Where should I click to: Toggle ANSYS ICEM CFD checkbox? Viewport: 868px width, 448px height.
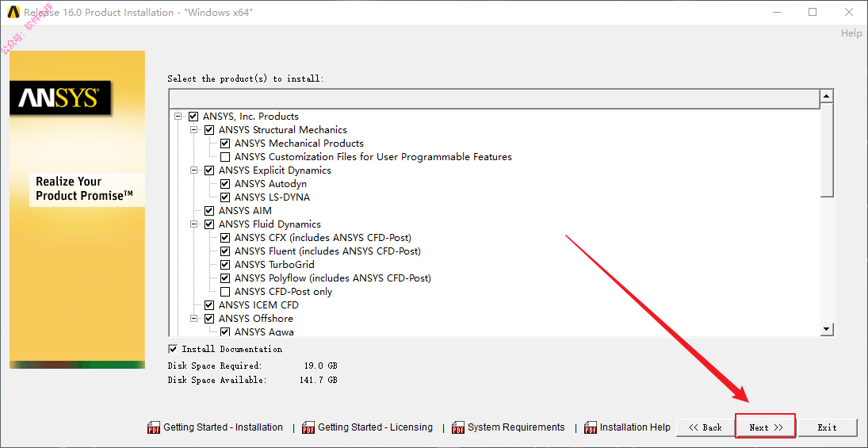click(x=208, y=305)
